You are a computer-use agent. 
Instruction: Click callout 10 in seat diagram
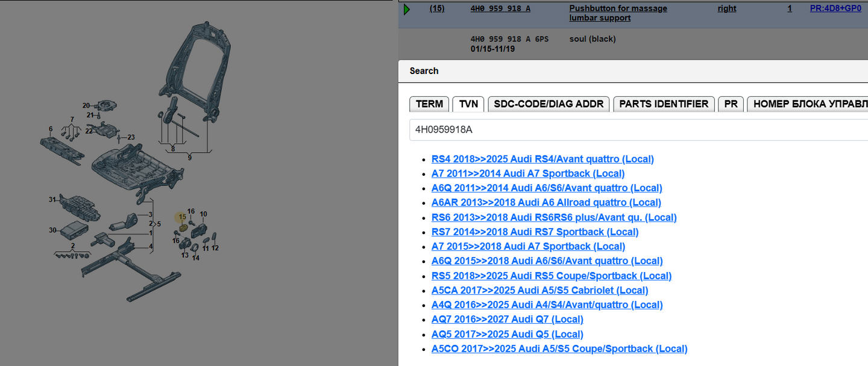click(203, 214)
